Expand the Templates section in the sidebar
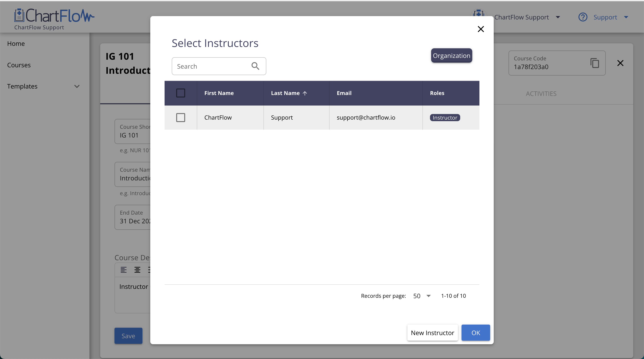 77,86
